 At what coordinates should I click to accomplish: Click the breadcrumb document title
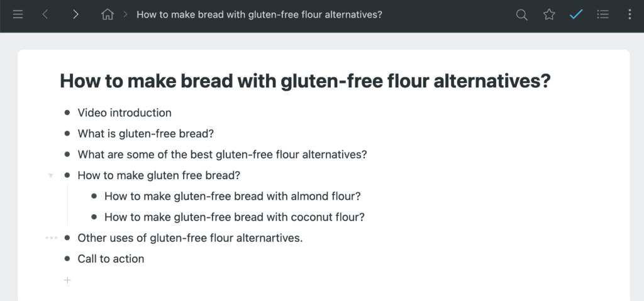pyautogui.click(x=259, y=14)
